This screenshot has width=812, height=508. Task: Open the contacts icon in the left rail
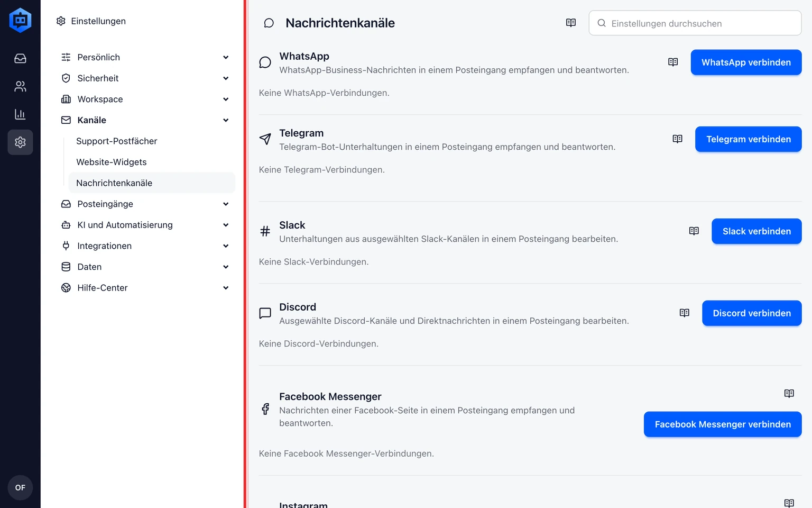[20, 86]
